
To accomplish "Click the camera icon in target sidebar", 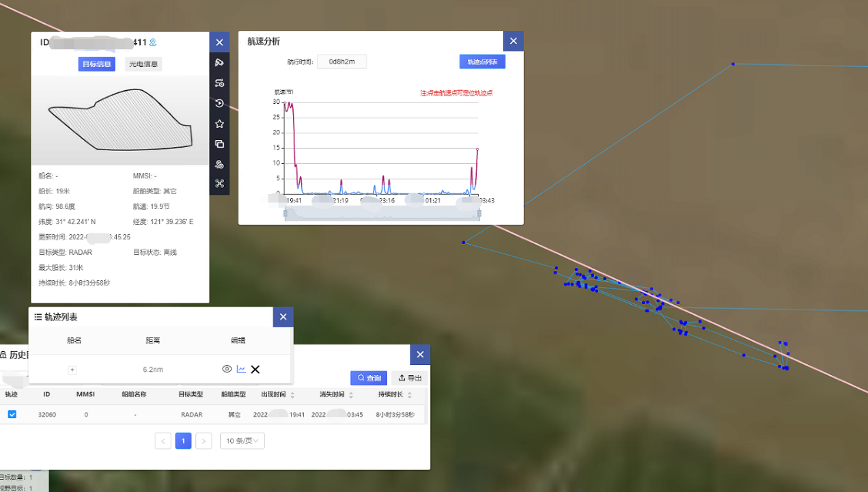I will (x=219, y=63).
